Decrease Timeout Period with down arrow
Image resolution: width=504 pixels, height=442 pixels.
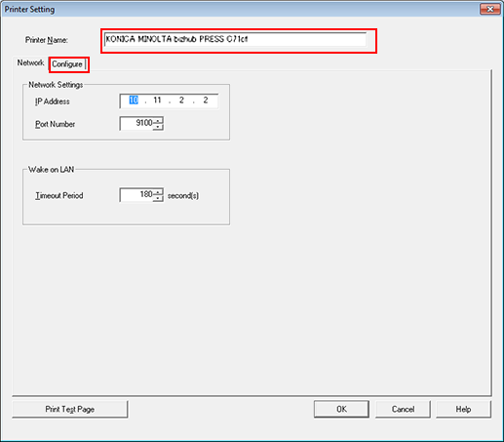tap(158, 198)
